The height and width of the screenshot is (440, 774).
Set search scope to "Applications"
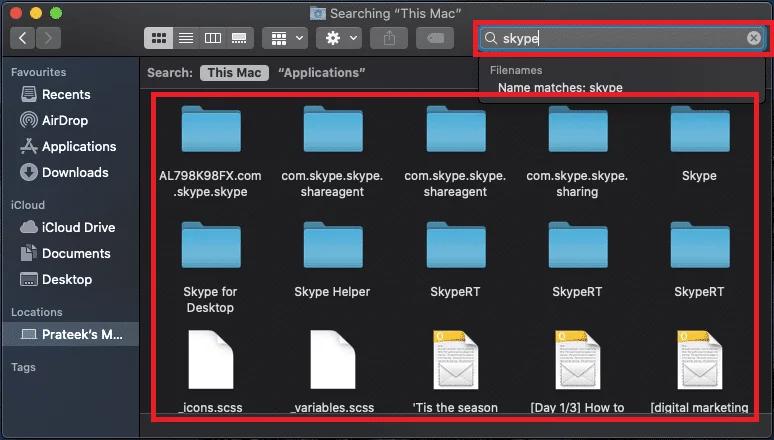(321, 73)
